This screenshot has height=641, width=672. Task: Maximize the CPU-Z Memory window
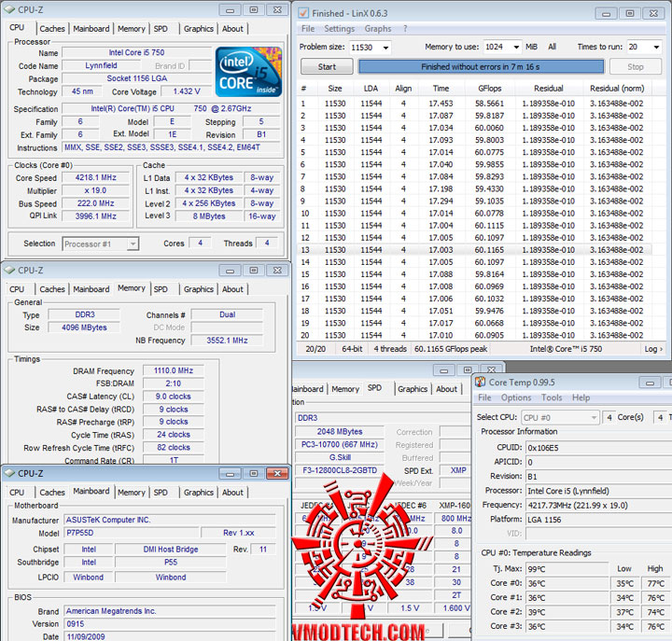(254, 270)
